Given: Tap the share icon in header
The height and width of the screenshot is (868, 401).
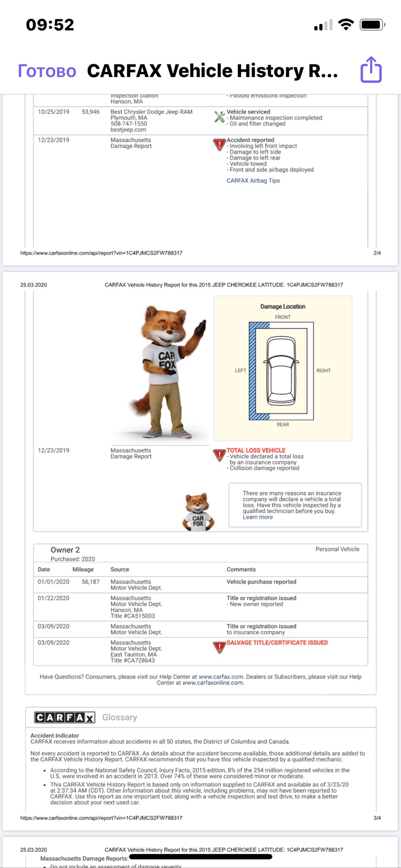Looking at the screenshot, I should pyautogui.click(x=371, y=70).
